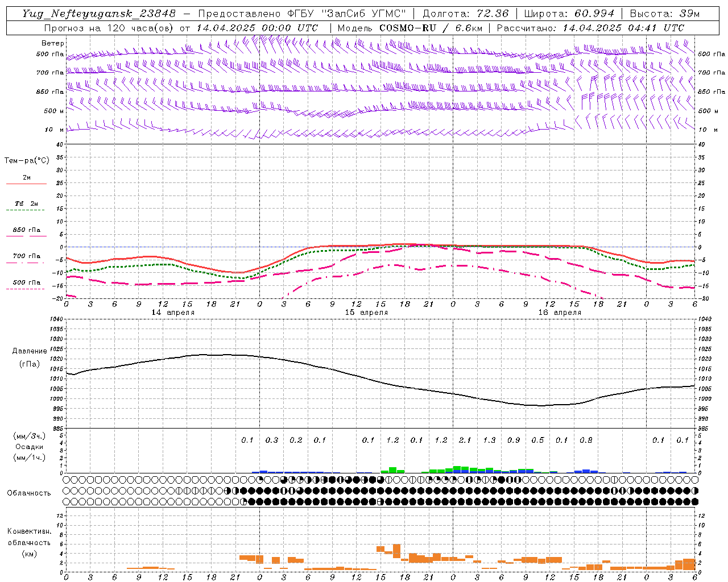Select the Прогноз на 120 часа(ов) text
The image size is (728, 582).
click(109, 28)
